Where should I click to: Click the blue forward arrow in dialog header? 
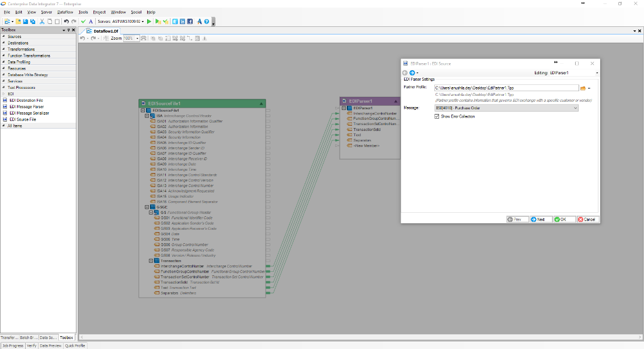[x=412, y=72]
